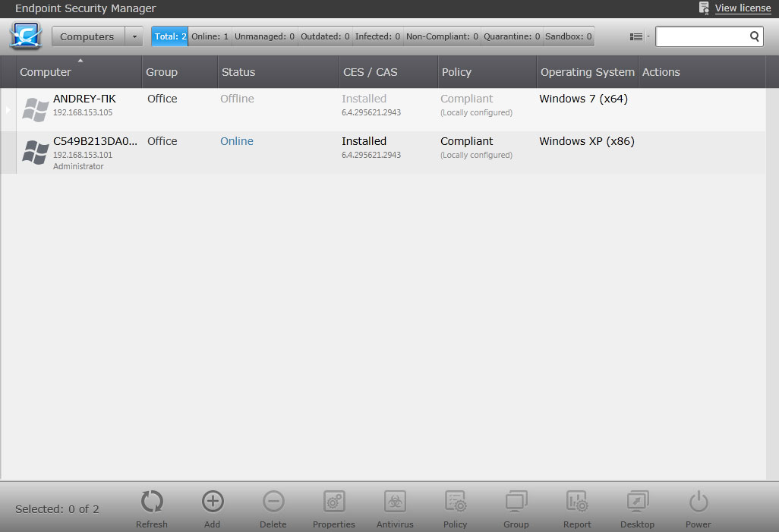Select the Online: 1 filter tab

[x=210, y=36]
